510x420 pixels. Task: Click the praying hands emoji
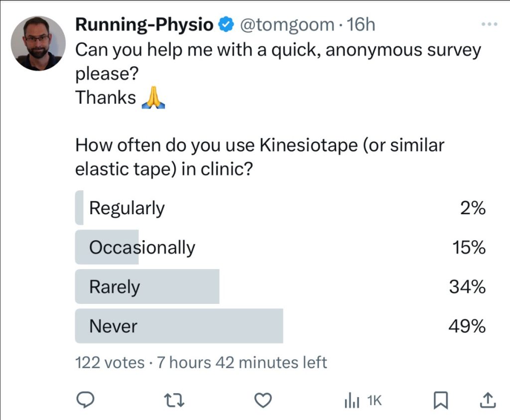153,98
